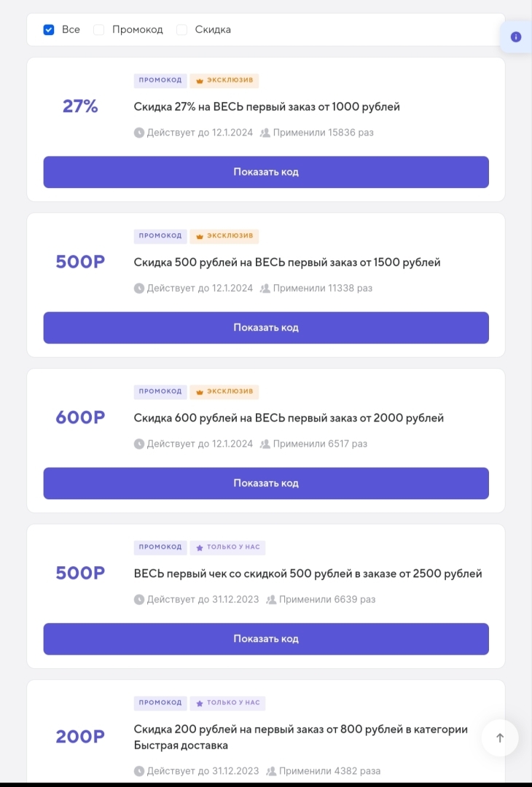This screenshot has width=532, height=787.
Task: Click the info icon in the top right corner
Action: click(517, 36)
